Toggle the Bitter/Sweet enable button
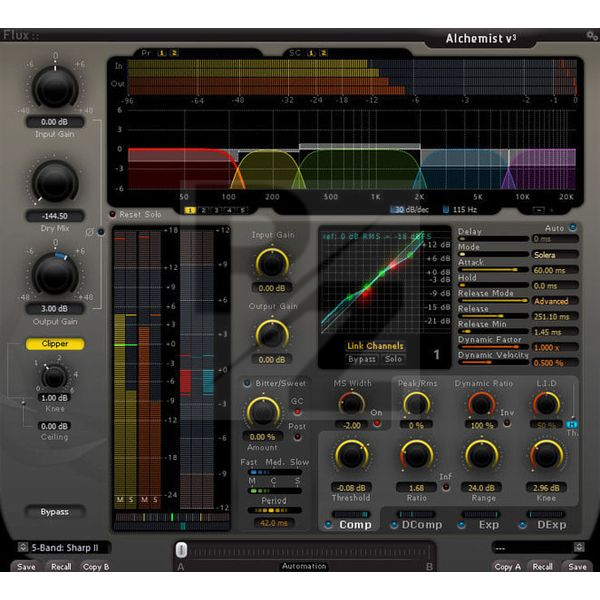This screenshot has height=600, width=600. coord(247,383)
